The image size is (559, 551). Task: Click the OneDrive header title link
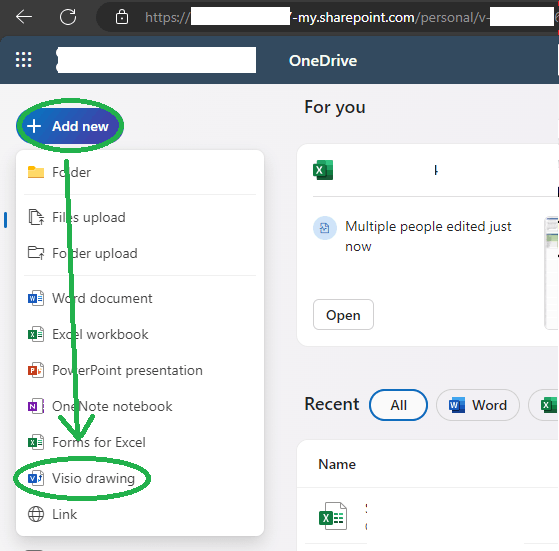click(323, 61)
